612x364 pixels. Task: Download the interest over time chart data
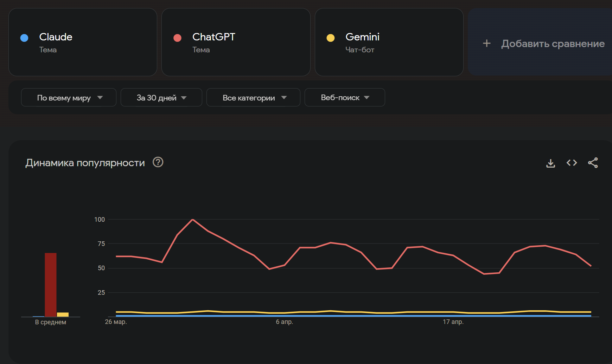click(550, 163)
